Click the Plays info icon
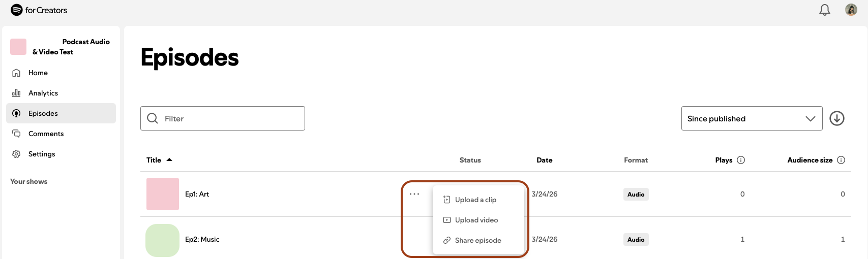 click(741, 160)
